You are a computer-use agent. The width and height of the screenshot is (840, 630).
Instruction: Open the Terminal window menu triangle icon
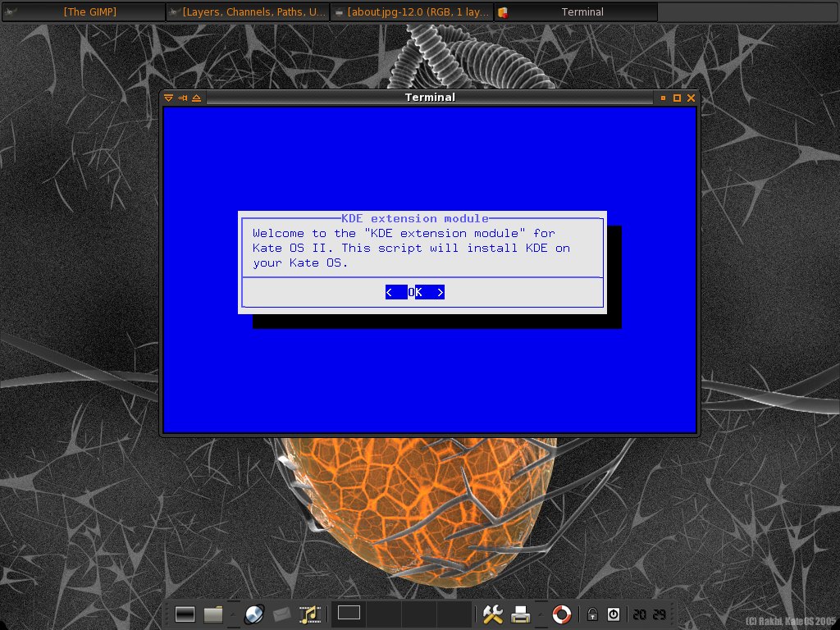[x=168, y=98]
